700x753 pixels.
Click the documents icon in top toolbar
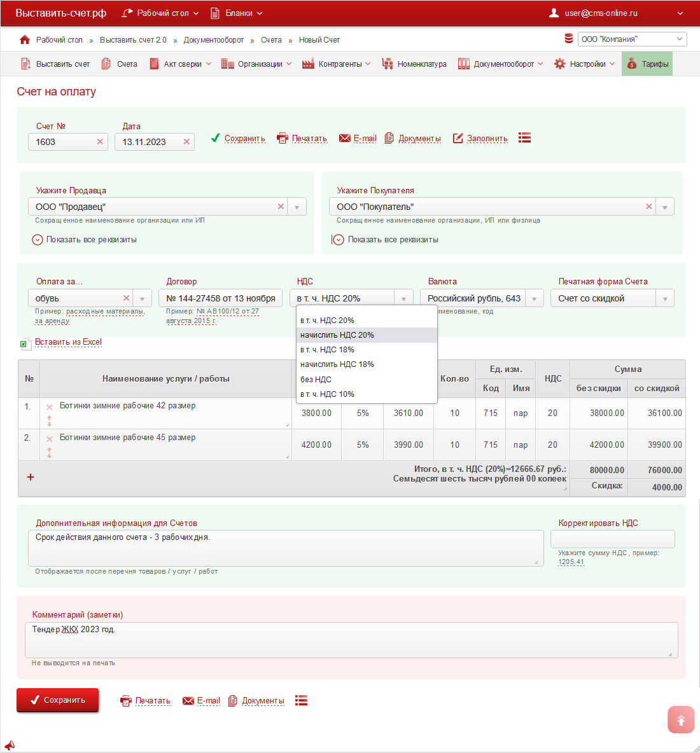pos(389,138)
